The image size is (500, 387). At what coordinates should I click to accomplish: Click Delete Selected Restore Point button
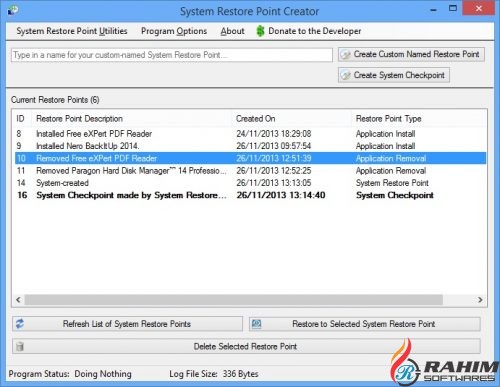(246, 346)
